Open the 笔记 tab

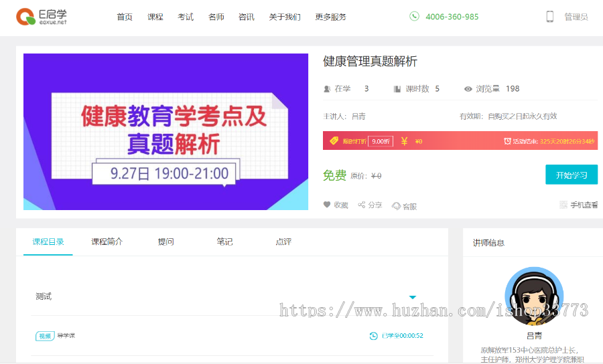(224, 242)
